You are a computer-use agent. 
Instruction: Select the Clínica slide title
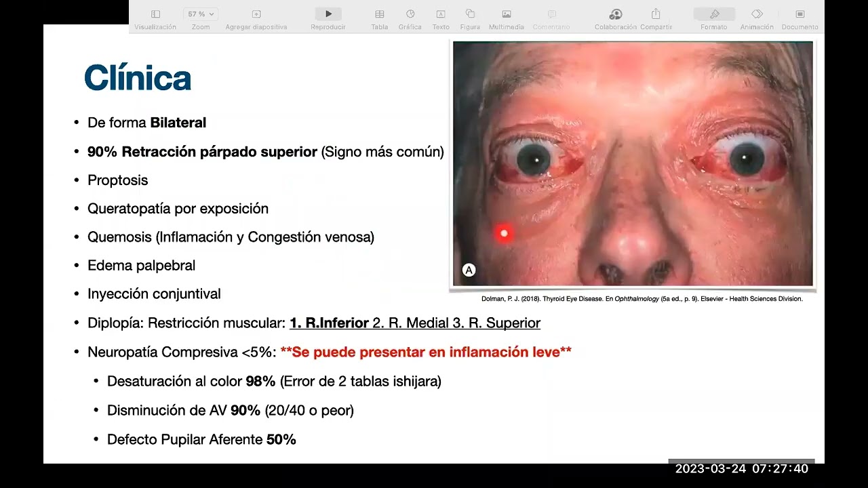click(x=138, y=79)
